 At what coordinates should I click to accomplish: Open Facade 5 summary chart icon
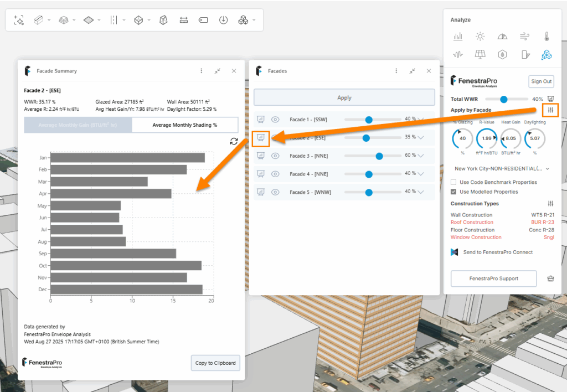261,192
